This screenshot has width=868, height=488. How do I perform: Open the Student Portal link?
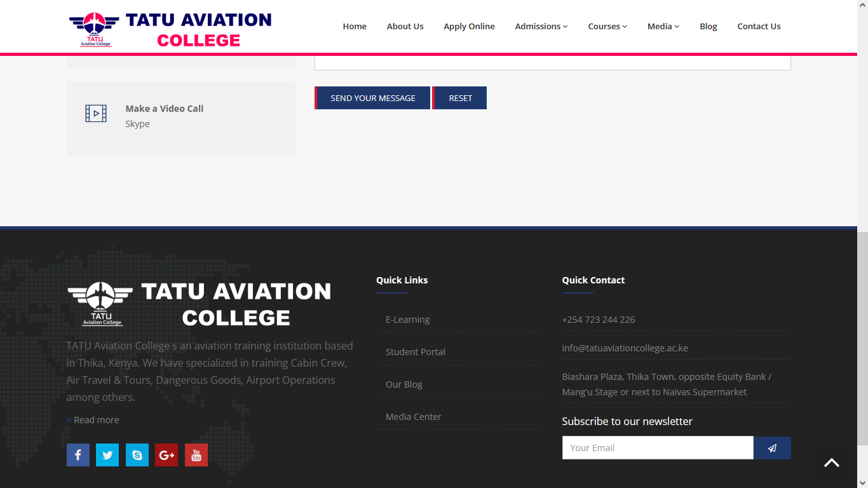[x=415, y=352]
